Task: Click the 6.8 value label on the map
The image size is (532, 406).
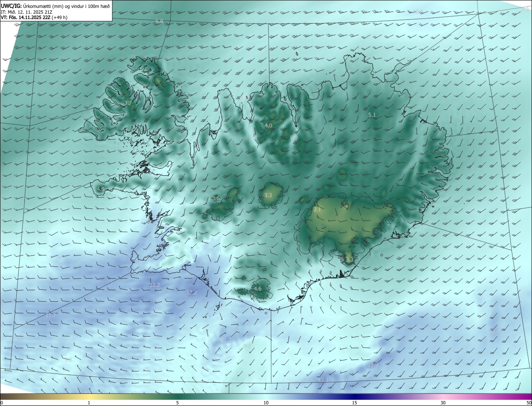Action: click(x=159, y=21)
